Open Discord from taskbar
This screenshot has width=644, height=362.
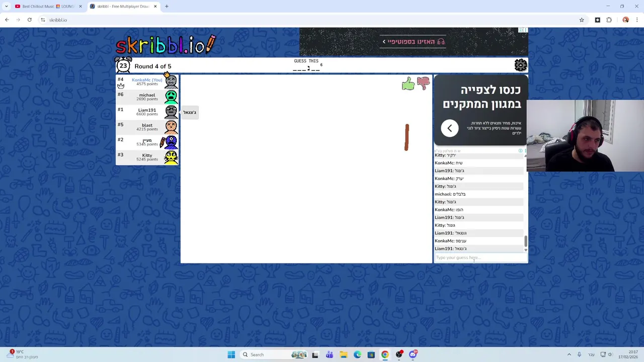413,354
